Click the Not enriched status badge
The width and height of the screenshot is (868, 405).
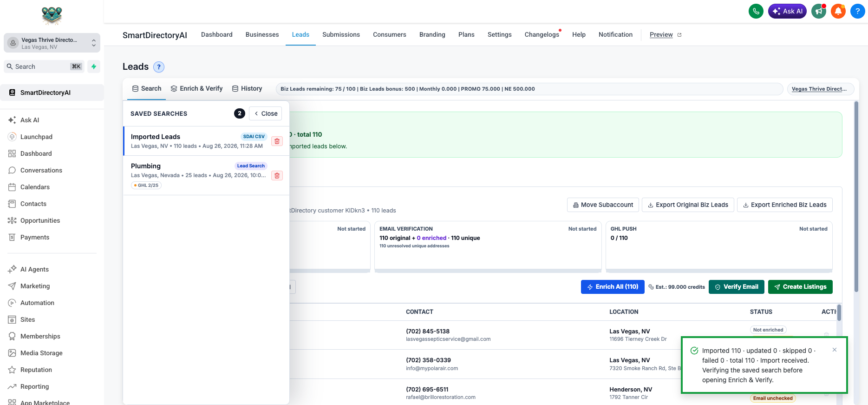(768, 330)
